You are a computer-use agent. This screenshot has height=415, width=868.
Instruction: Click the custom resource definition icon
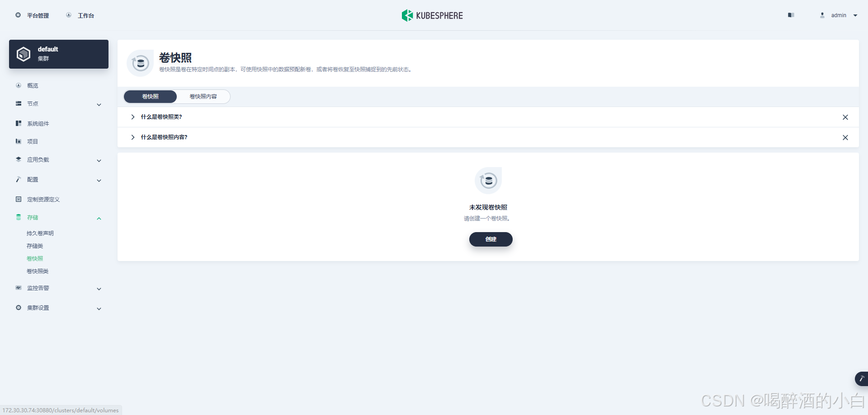(19, 199)
